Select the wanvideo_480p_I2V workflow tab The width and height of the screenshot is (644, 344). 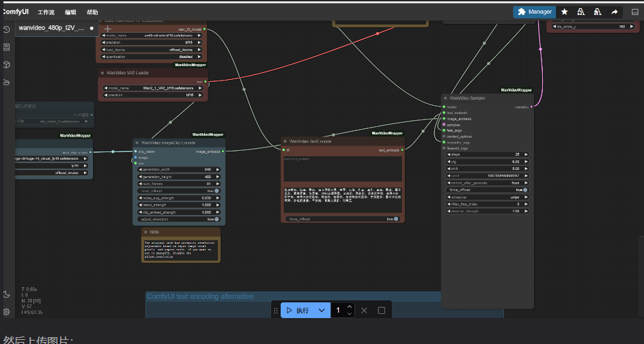pyautogui.click(x=52, y=28)
